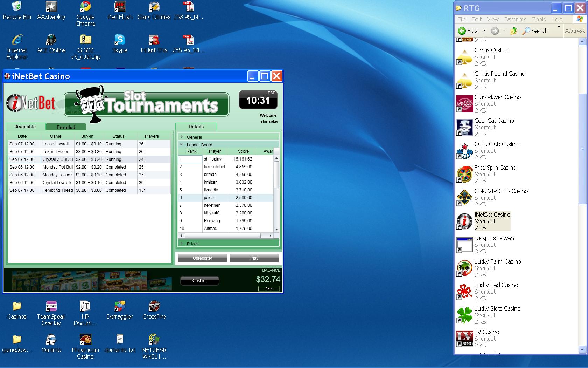Click the Unregister button
This screenshot has height=368, width=588.
tap(202, 258)
